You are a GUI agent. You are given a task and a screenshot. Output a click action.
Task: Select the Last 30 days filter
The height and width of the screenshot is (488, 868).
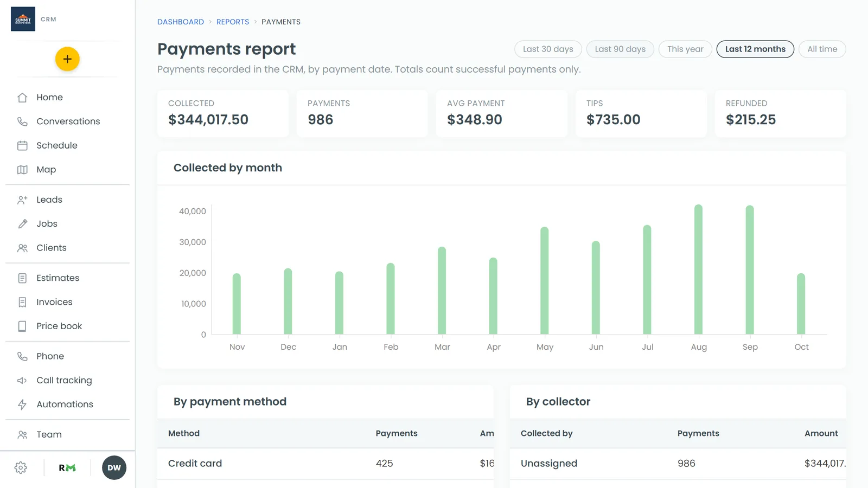point(548,49)
